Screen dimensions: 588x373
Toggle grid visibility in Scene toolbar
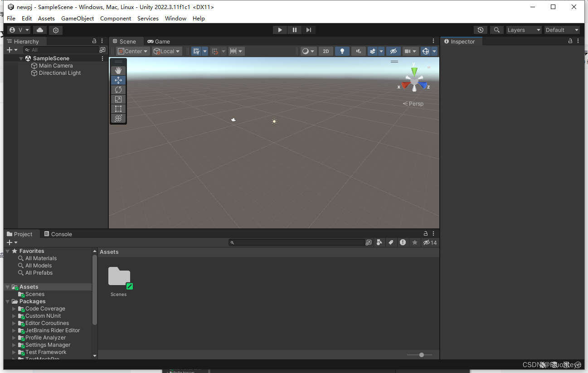pos(196,51)
